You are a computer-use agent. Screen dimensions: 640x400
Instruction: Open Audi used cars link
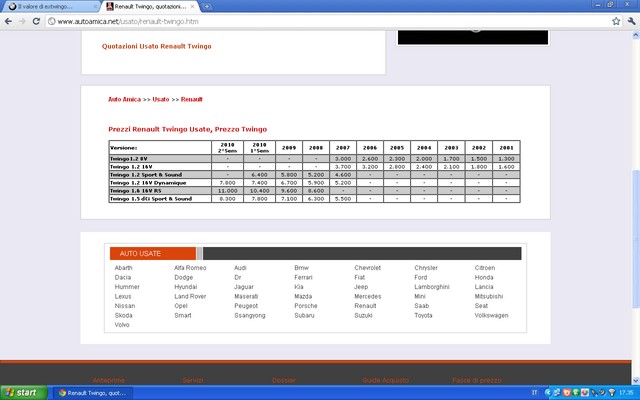coord(240,268)
